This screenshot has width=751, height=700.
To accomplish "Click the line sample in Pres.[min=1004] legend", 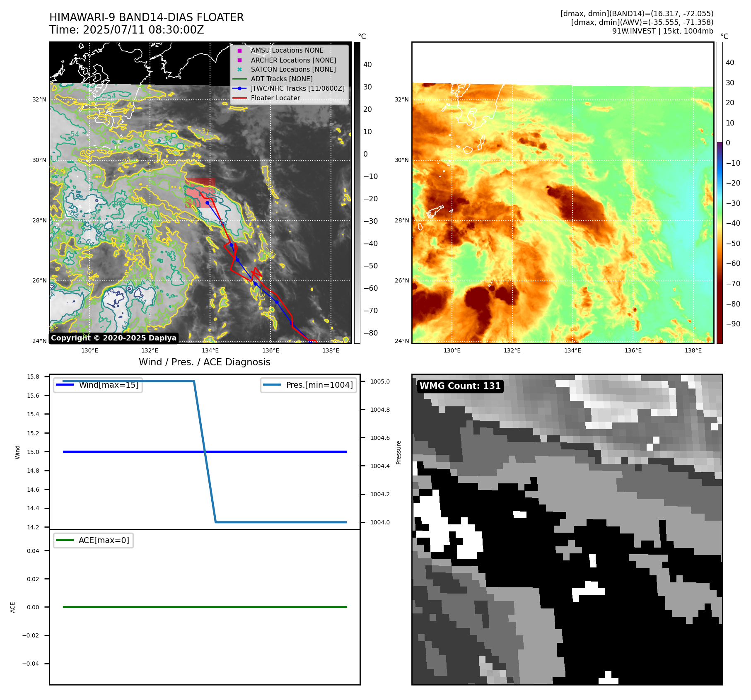I will 272,385.
